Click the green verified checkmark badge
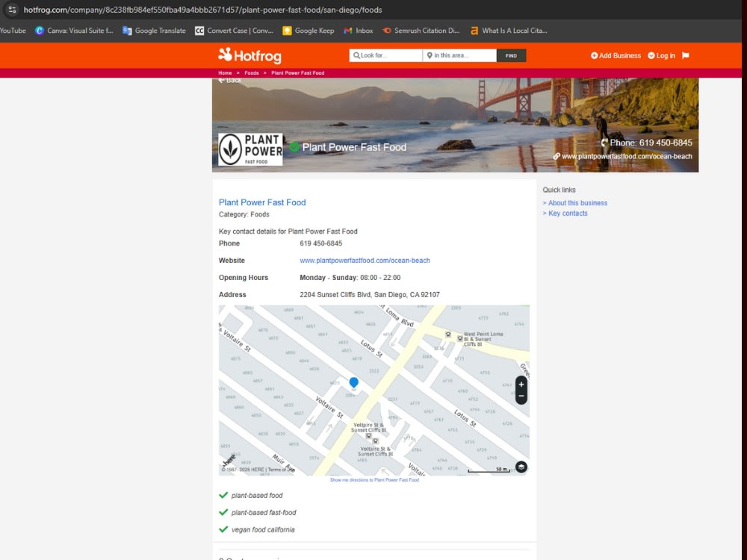 click(x=294, y=147)
